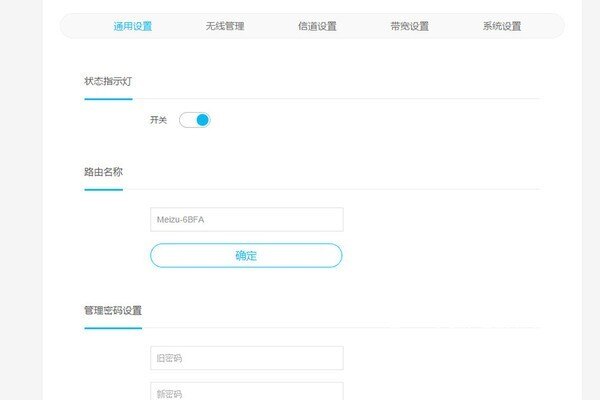Click into the 旧密码 input field

[246, 358]
